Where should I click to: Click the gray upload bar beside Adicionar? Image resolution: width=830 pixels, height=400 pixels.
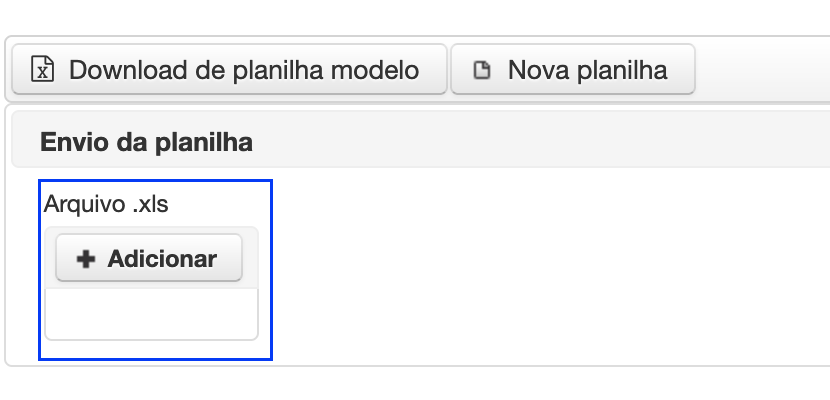coord(250,258)
